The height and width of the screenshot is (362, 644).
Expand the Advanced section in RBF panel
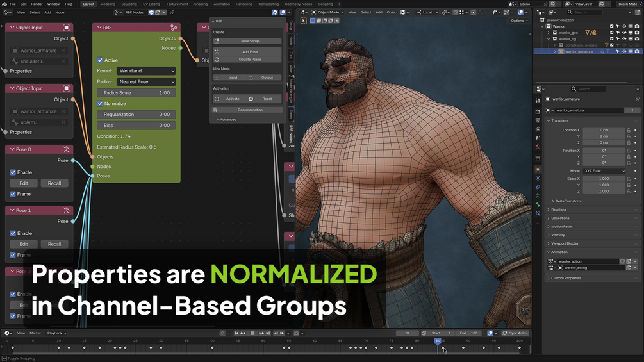[226, 120]
